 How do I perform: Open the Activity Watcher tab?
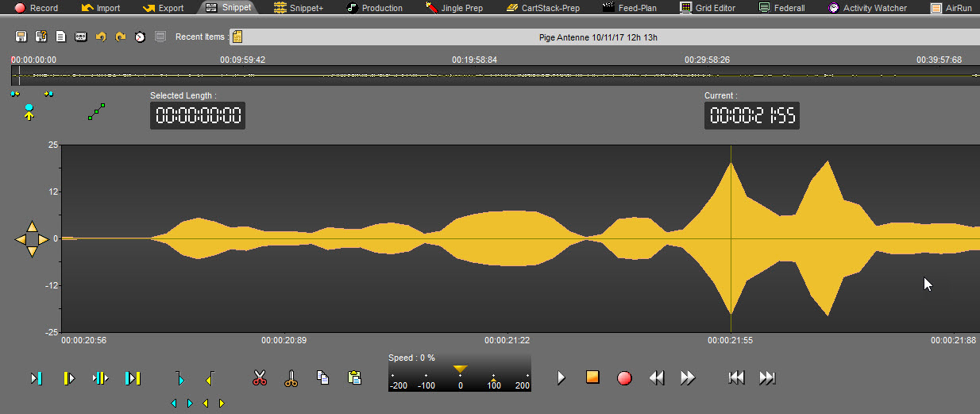[867, 8]
